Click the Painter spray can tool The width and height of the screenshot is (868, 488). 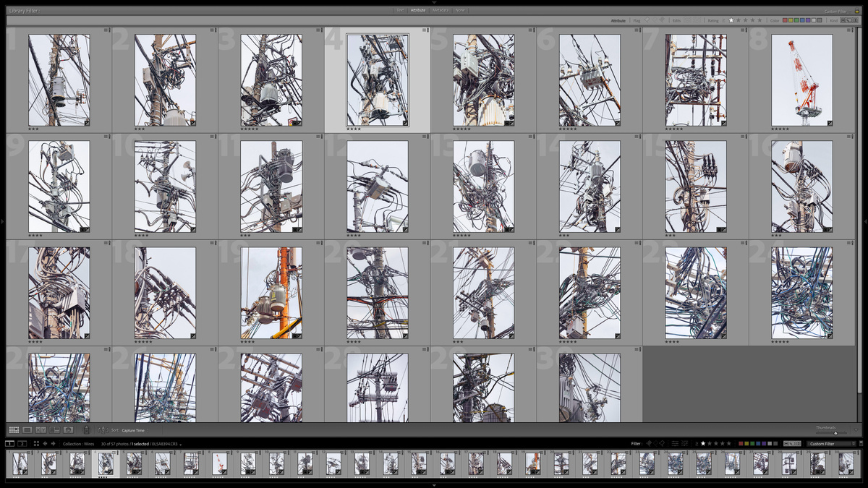[86, 430]
